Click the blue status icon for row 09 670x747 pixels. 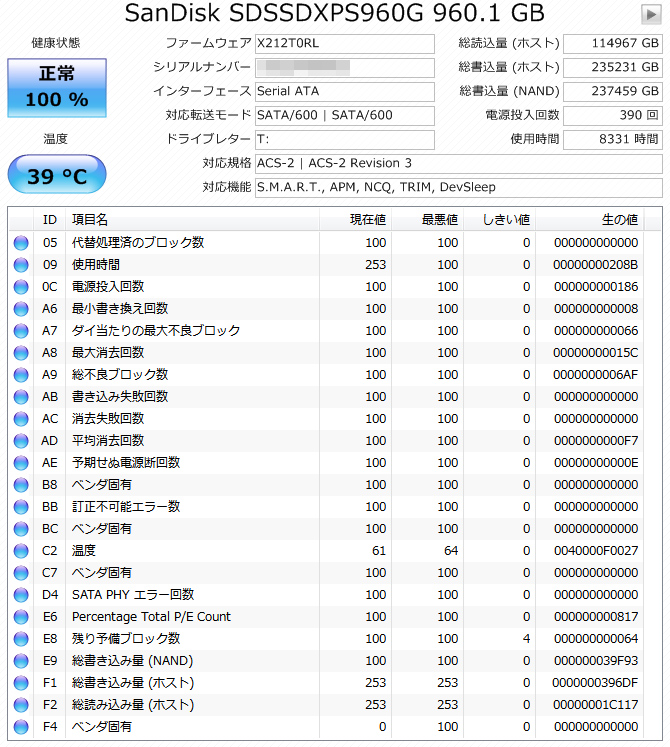[21, 265]
